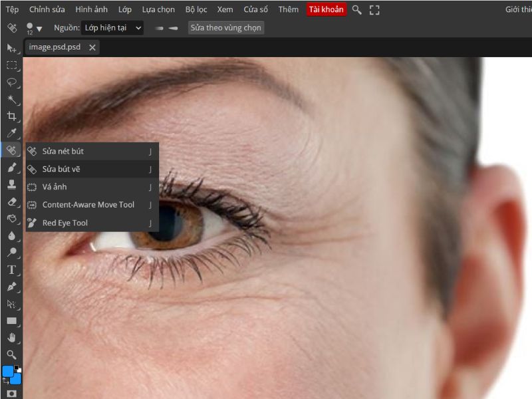Click Sửa theo vùng chọn button
Viewport: 532px width, 399px height.
tap(226, 28)
